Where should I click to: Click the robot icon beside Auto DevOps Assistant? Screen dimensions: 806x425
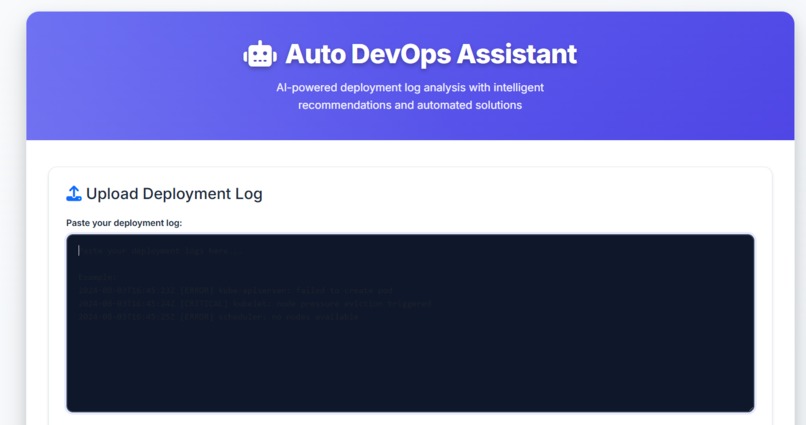click(x=260, y=54)
